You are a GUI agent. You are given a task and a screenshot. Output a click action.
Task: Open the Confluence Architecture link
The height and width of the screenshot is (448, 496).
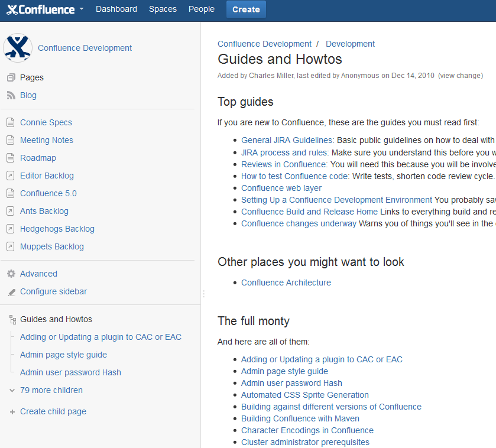(286, 283)
